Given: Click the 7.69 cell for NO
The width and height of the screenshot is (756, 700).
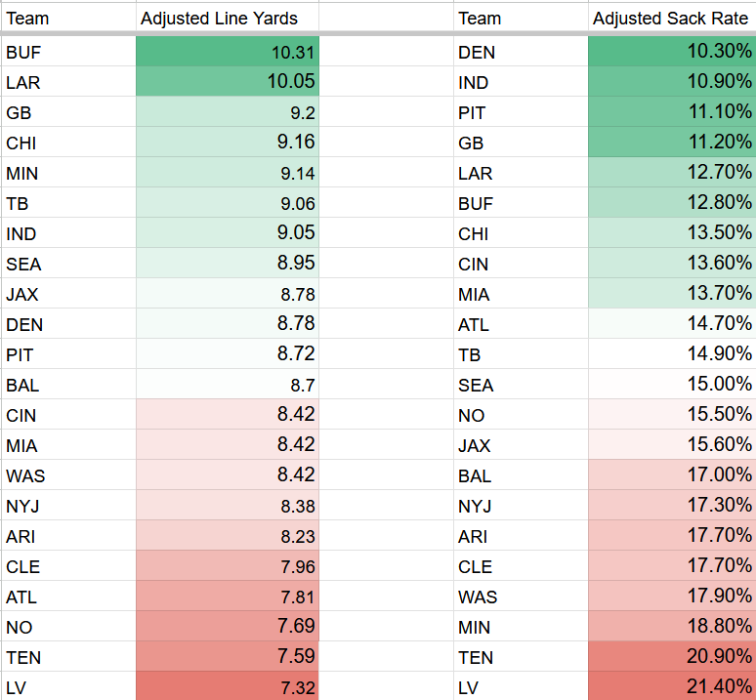Looking at the screenshot, I should tap(228, 627).
